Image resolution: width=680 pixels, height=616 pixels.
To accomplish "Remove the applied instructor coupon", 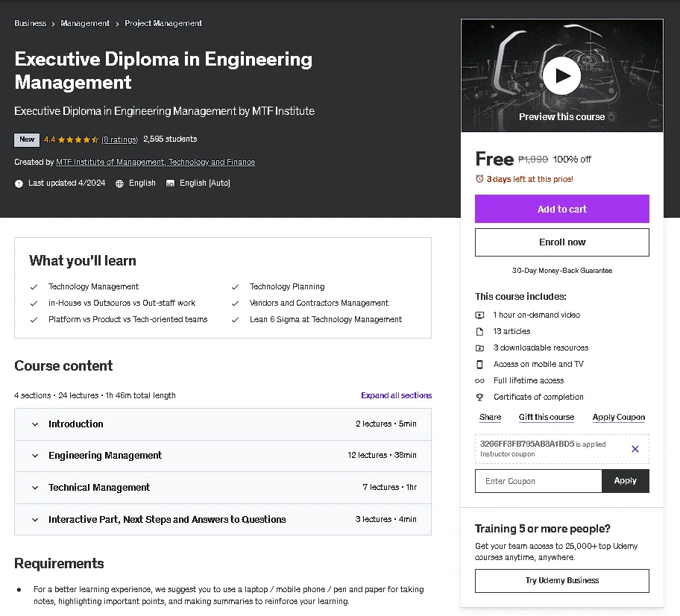I will tap(635, 449).
